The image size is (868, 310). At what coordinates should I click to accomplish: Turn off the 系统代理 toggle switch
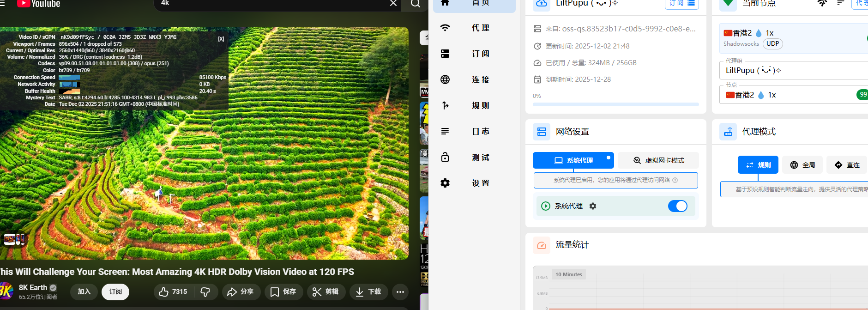point(677,206)
